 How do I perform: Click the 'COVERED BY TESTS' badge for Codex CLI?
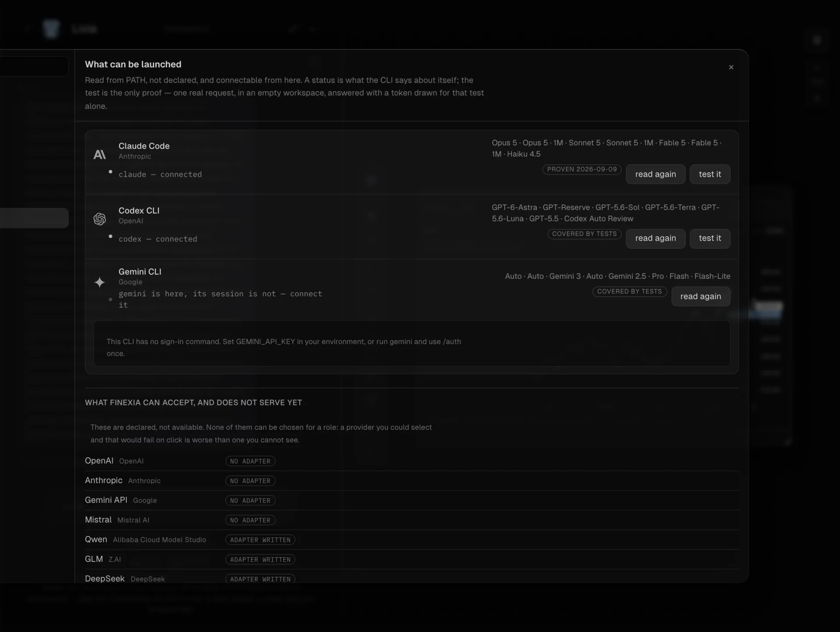(x=584, y=234)
